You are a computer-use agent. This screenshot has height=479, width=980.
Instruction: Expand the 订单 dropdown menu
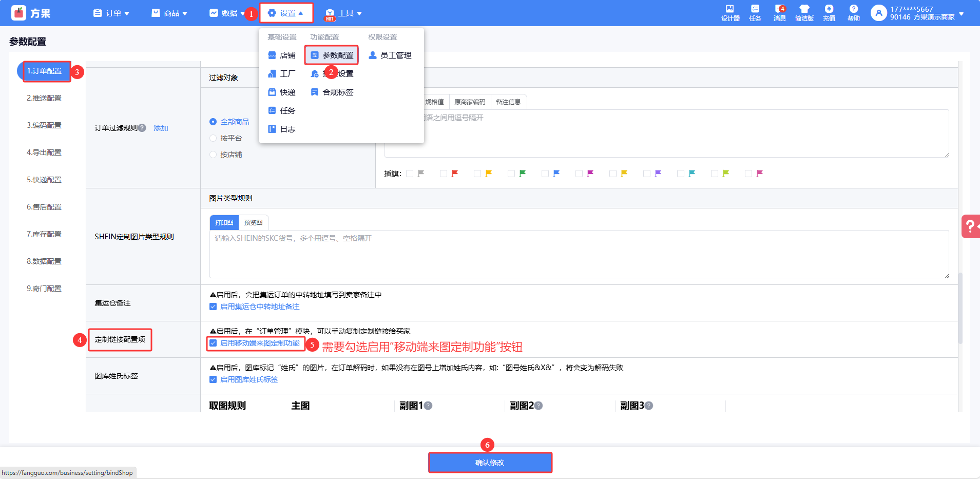[x=111, y=13]
